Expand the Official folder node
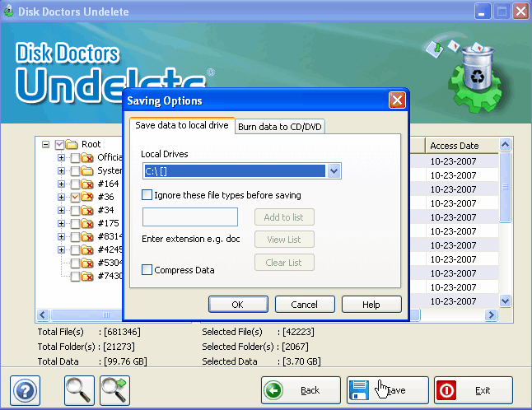532x410 pixels. (61, 158)
